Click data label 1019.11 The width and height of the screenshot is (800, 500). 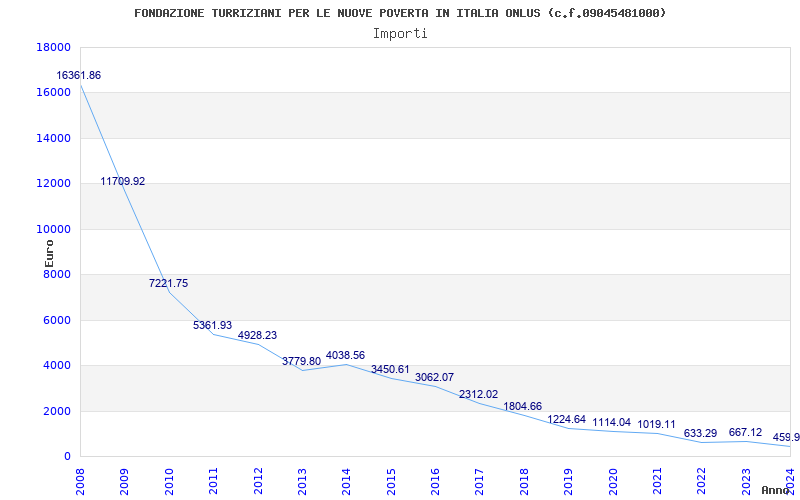coord(656,424)
